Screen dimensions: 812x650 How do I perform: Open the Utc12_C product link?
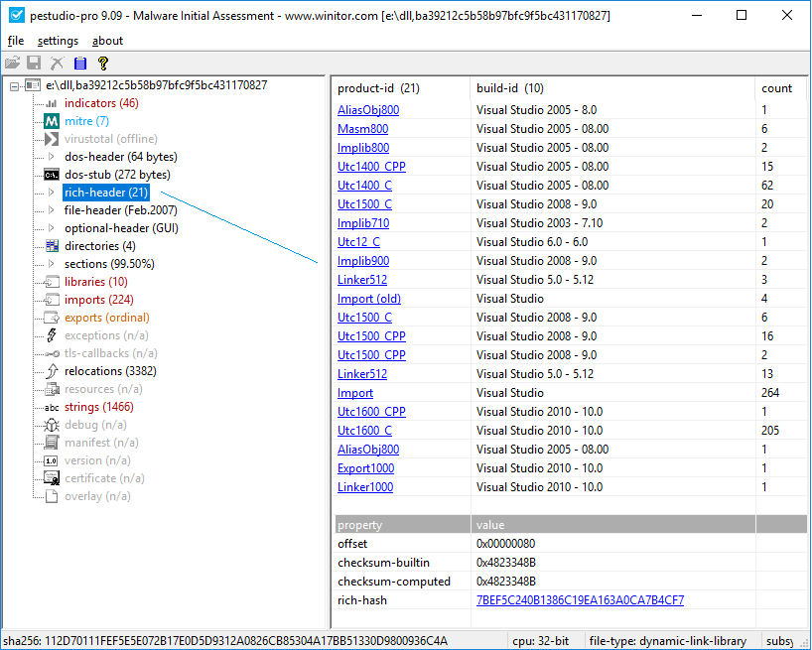pos(359,242)
